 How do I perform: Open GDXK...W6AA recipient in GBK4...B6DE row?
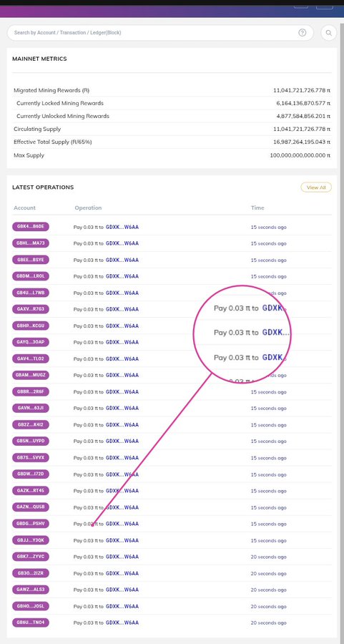122,227
